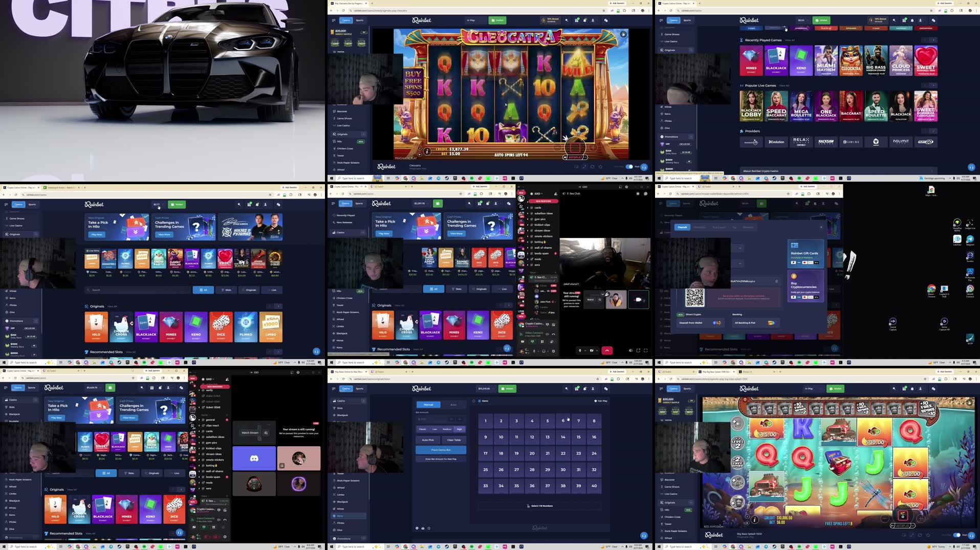
Task: Open the Steam icon in the Keno window taskbar
Action: [x=447, y=546]
